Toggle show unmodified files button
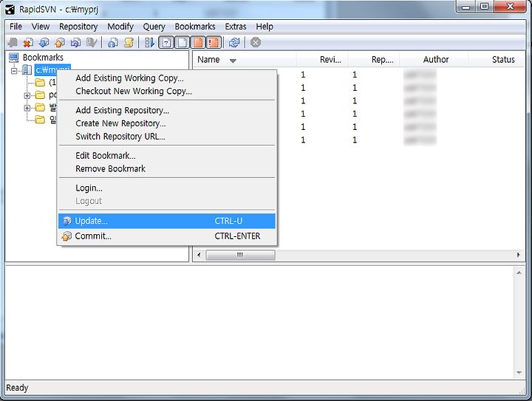The image size is (532, 401). [x=182, y=43]
